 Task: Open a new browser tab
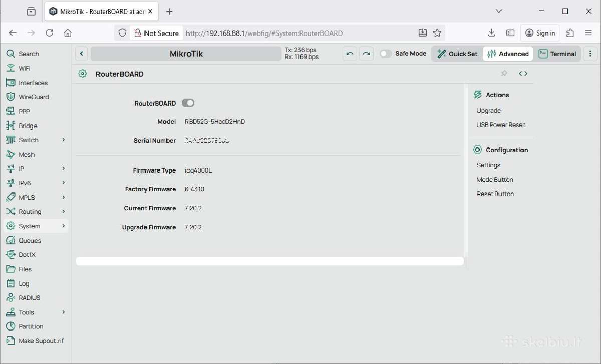pyautogui.click(x=169, y=12)
